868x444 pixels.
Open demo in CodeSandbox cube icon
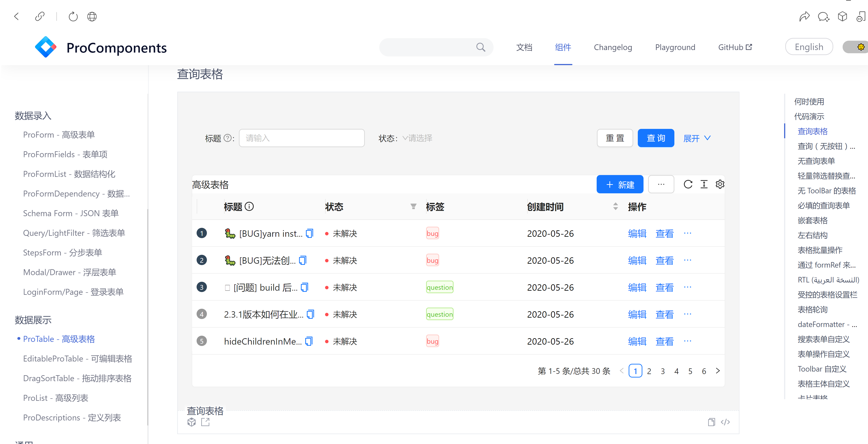[x=191, y=422]
